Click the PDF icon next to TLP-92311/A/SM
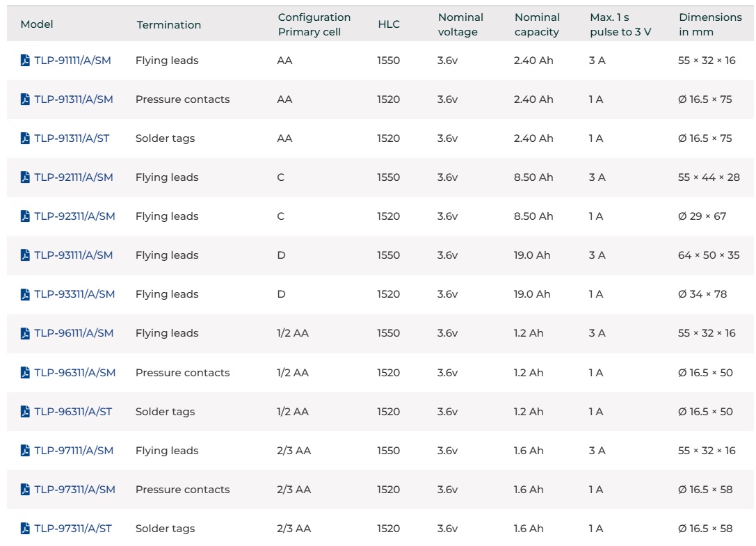 click(26, 216)
